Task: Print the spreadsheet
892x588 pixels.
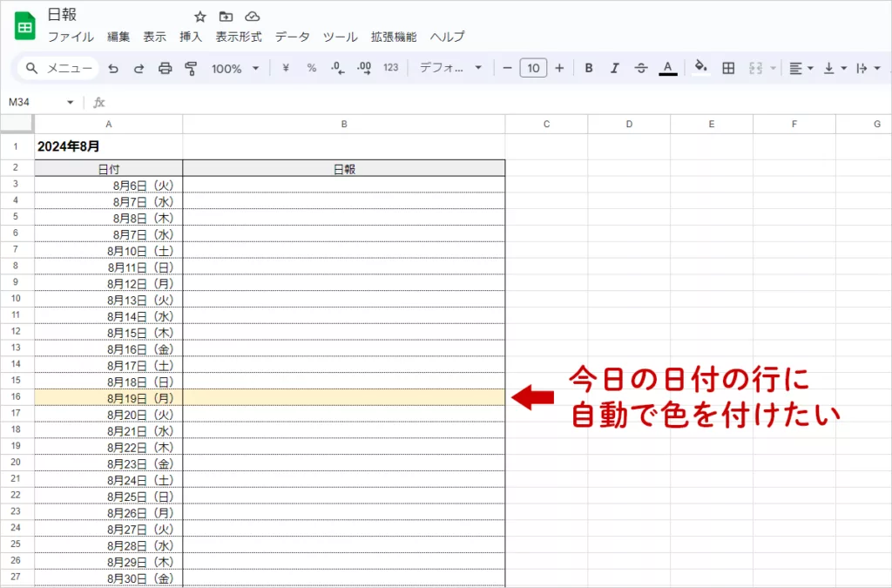Action: 165,68
